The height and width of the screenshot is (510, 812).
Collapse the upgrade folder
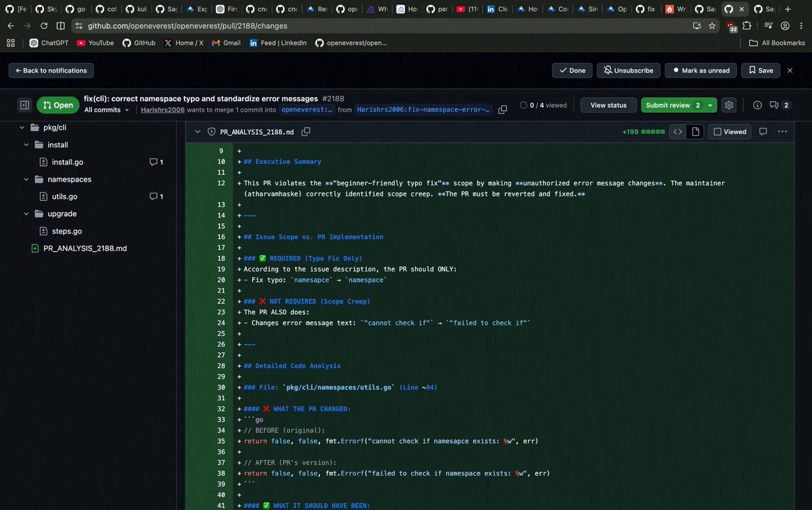click(x=26, y=214)
